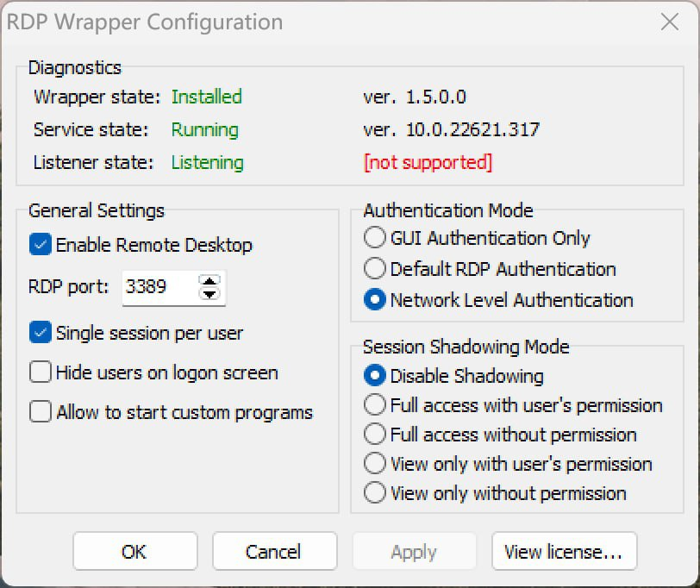Image resolution: width=700 pixels, height=588 pixels.
Task: Choose Disable Shadowing option
Action: pos(375,376)
